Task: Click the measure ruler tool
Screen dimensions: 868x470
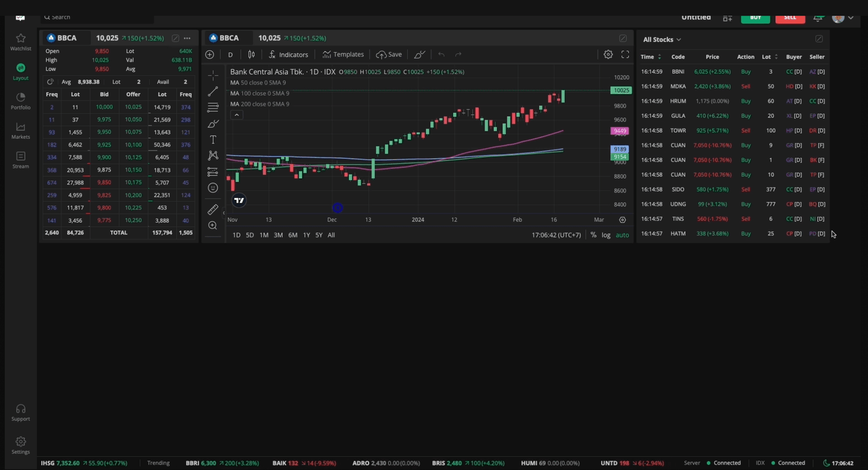Action: pyautogui.click(x=213, y=209)
